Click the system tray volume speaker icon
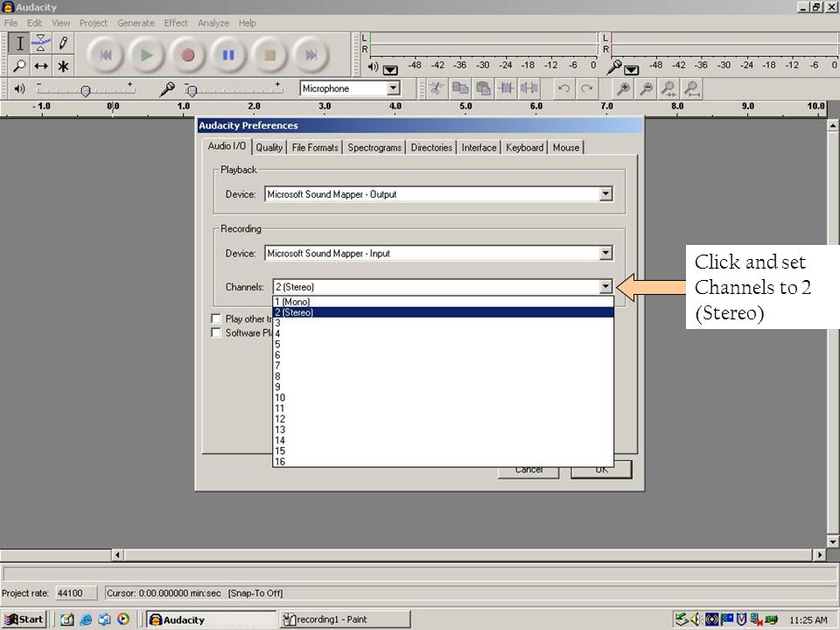 (x=696, y=619)
